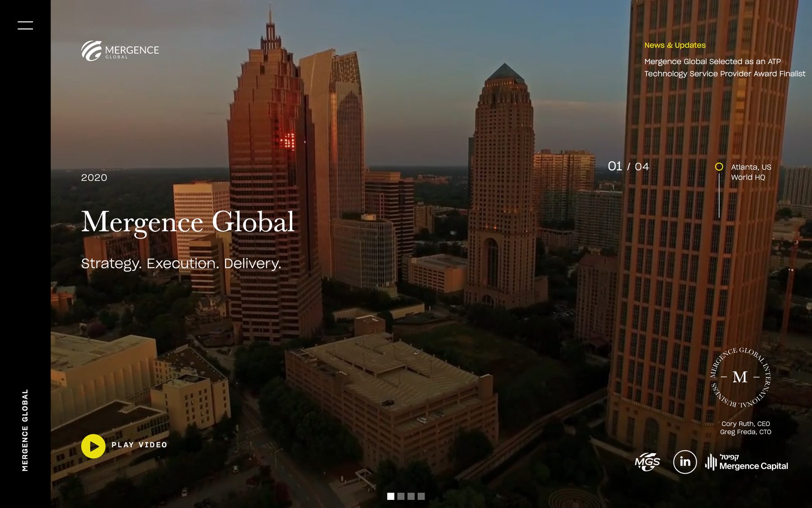Go to the first slide indicator
812x508 pixels.
click(x=391, y=496)
